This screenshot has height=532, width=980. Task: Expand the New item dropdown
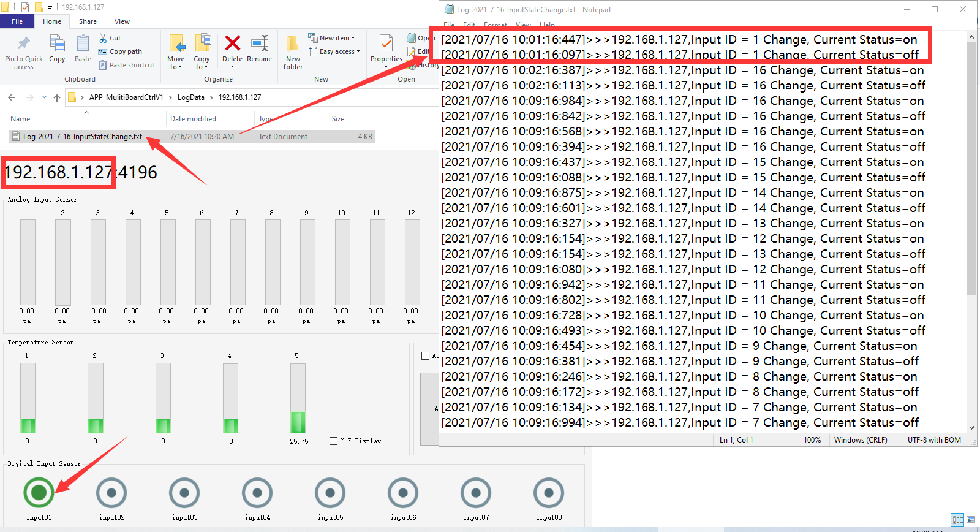[331, 38]
